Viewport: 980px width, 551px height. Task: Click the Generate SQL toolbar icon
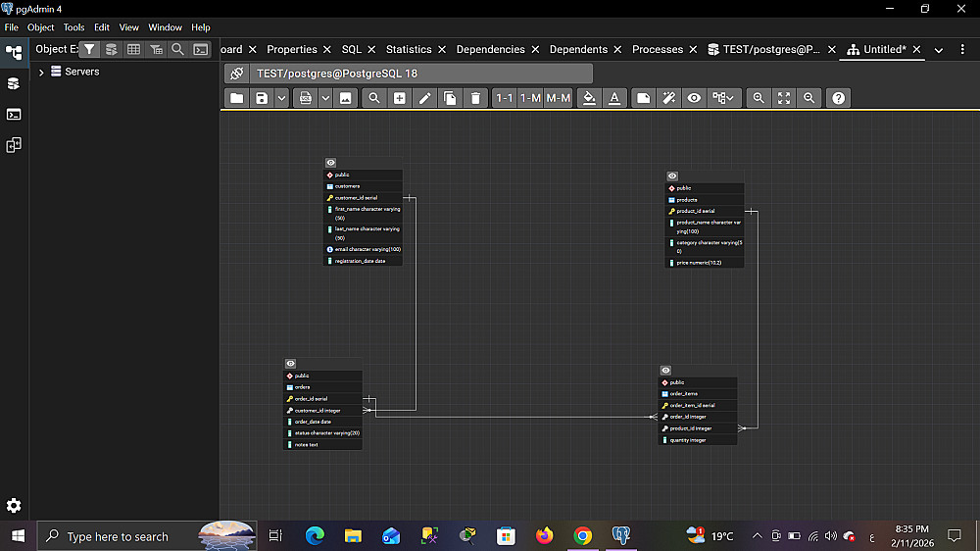pos(306,98)
